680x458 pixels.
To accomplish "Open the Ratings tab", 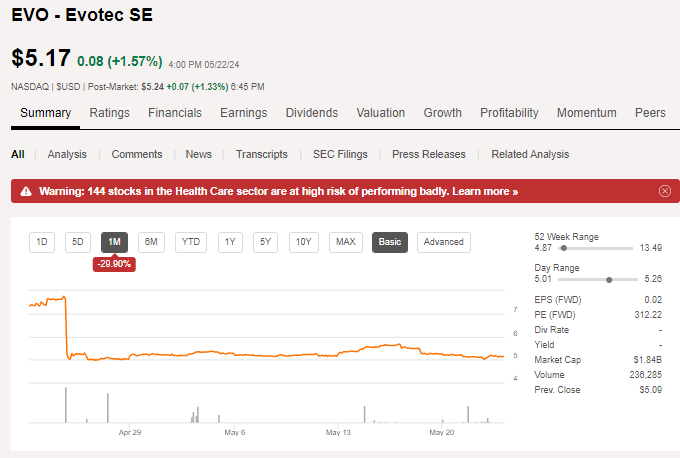I will (x=109, y=113).
